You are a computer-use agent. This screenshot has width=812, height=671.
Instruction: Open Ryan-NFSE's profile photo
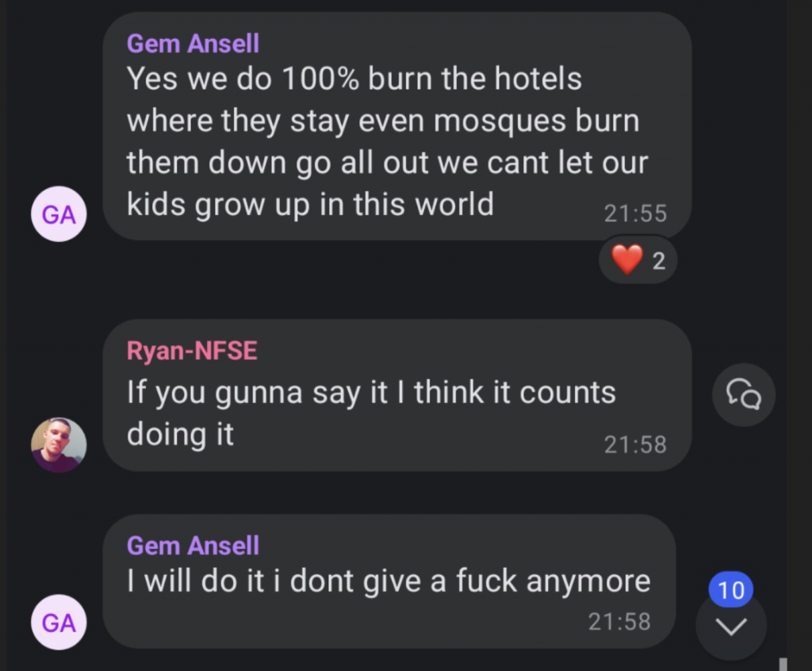[x=59, y=445]
